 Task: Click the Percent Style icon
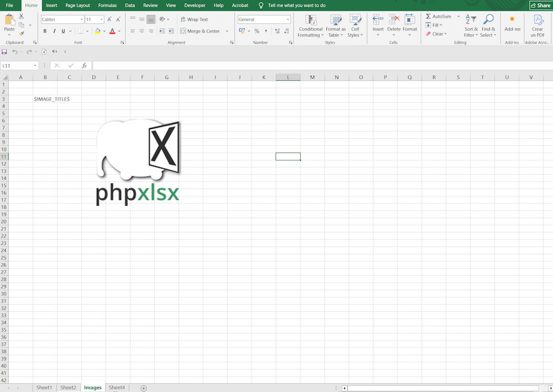point(257,31)
